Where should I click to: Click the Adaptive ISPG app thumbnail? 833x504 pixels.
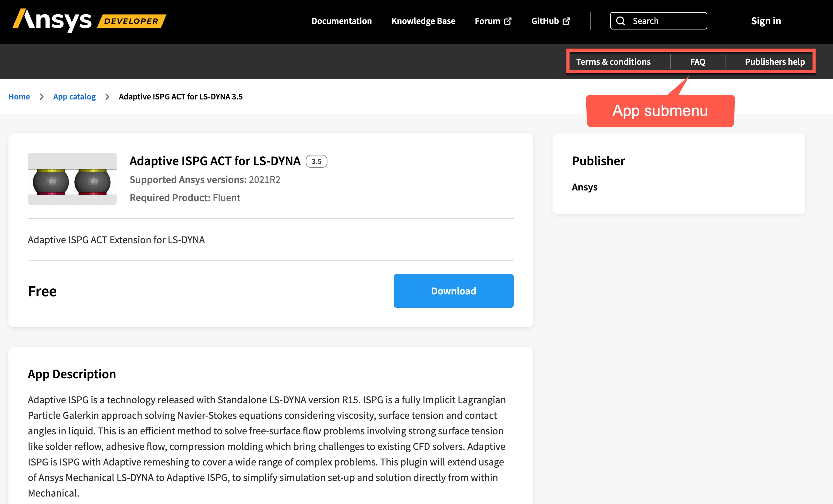coord(72,178)
